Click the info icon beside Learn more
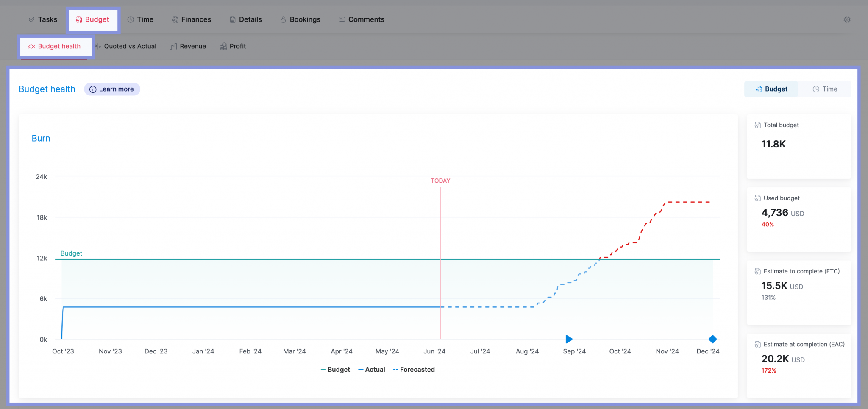The image size is (868, 409). (x=93, y=89)
